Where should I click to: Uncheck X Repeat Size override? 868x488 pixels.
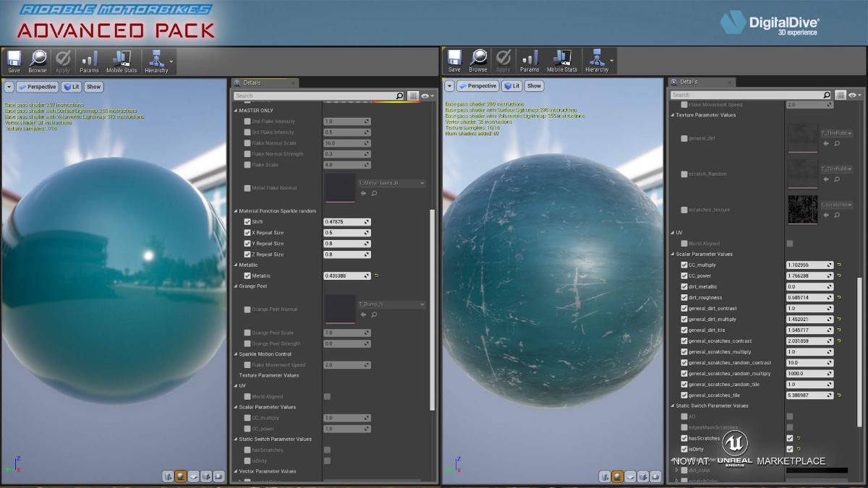(247, 233)
